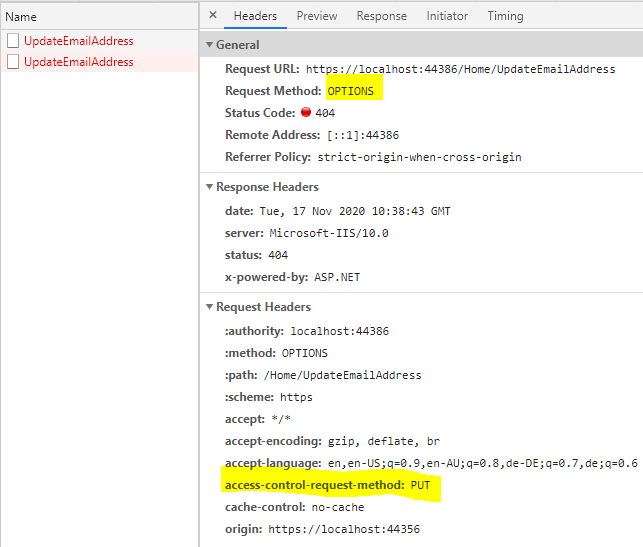This screenshot has width=643, height=547.
Task: Click the :method OPTIONS header value
Action: (x=305, y=353)
